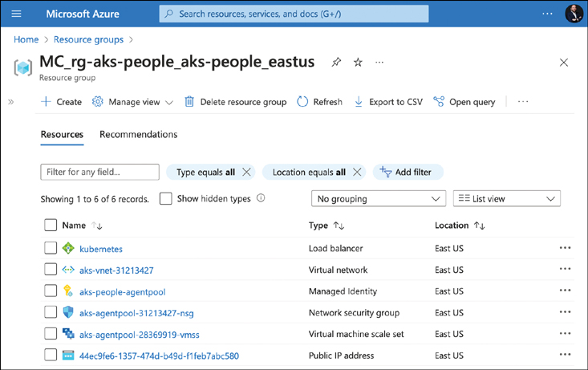The width and height of the screenshot is (588, 370).
Task: Click info icon beside Show hidden types
Action: [261, 198]
